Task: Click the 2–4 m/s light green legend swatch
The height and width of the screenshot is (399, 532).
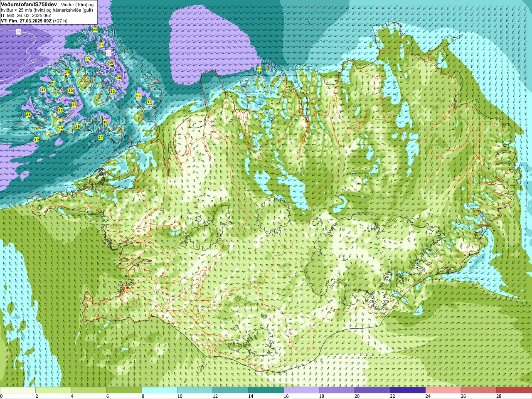Action: pos(53,390)
